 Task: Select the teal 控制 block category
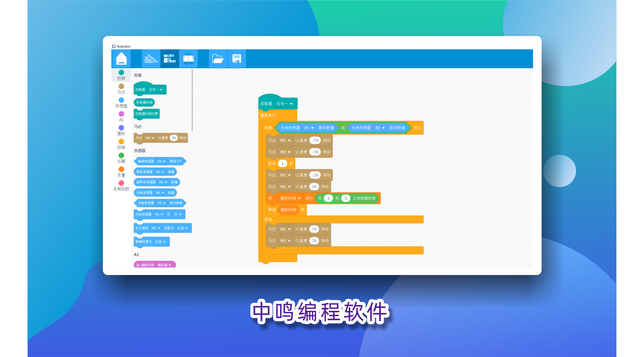click(121, 75)
